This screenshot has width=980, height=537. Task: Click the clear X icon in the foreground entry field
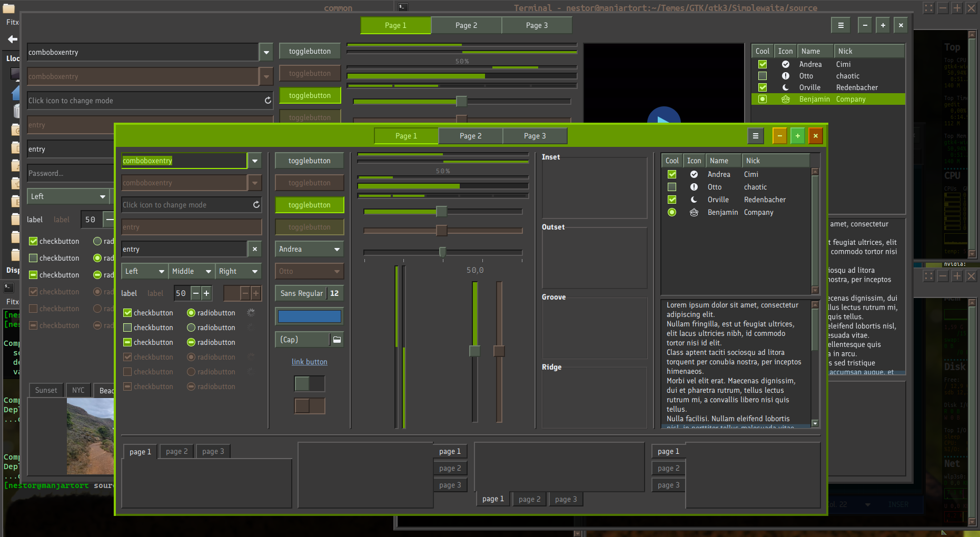pos(255,249)
